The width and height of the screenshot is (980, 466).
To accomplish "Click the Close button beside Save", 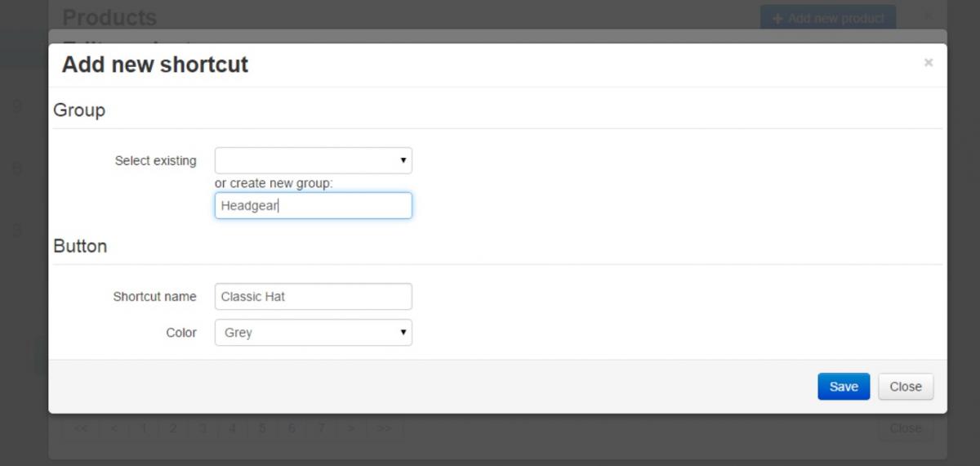I will point(906,387).
